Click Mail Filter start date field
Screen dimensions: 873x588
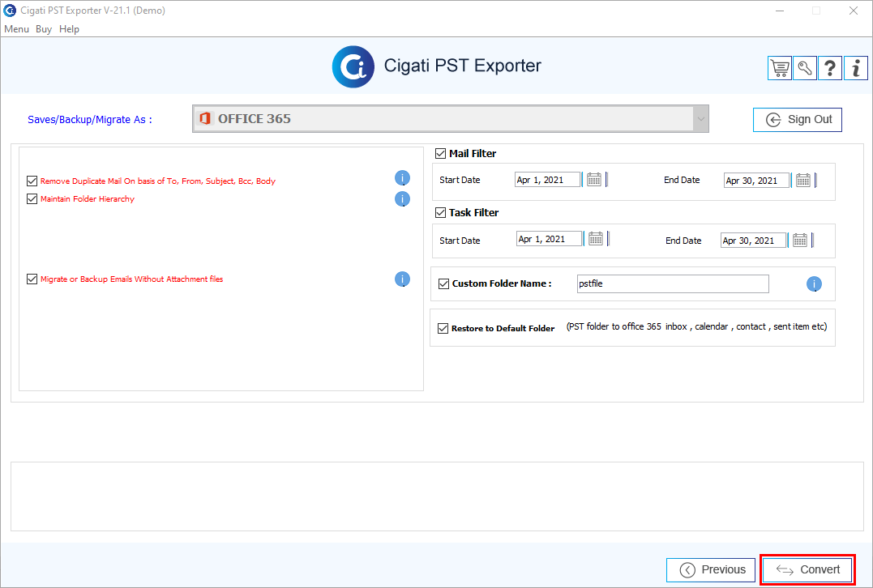(x=547, y=180)
